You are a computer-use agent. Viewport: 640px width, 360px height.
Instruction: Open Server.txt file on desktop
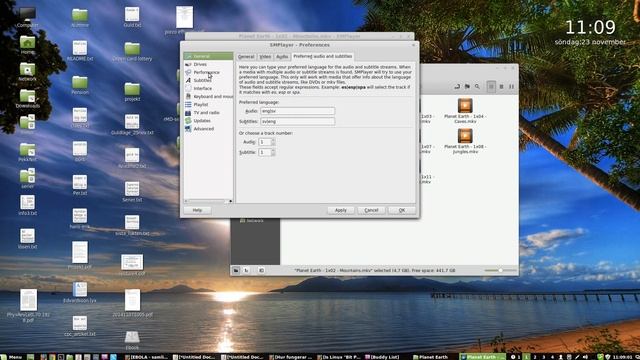132,192
